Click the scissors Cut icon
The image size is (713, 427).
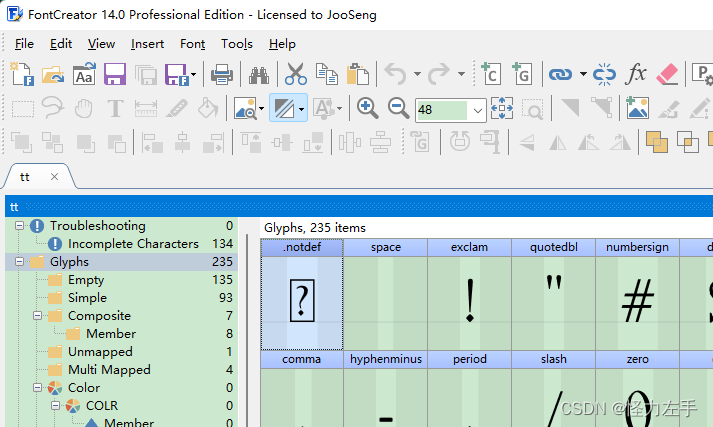(x=296, y=74)
